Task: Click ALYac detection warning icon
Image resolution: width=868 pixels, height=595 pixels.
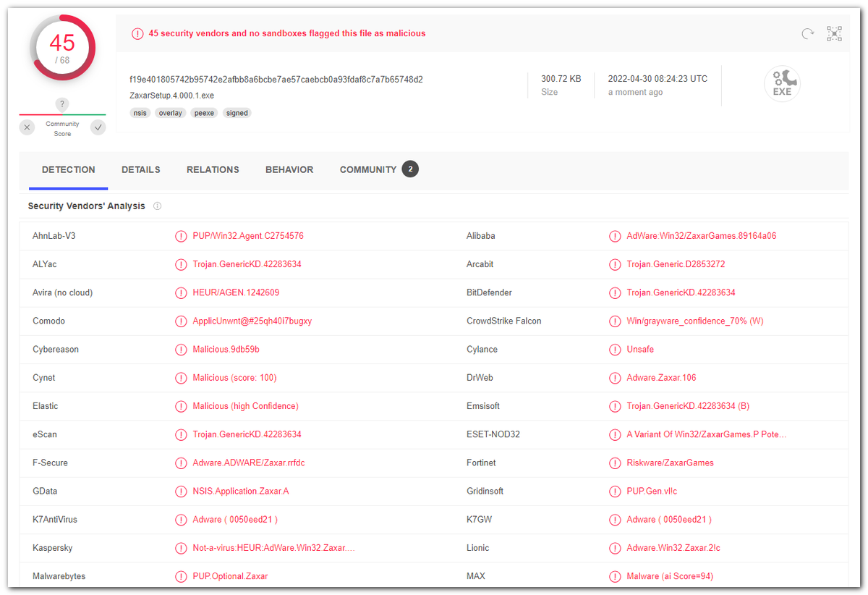Action: [181, 264]
